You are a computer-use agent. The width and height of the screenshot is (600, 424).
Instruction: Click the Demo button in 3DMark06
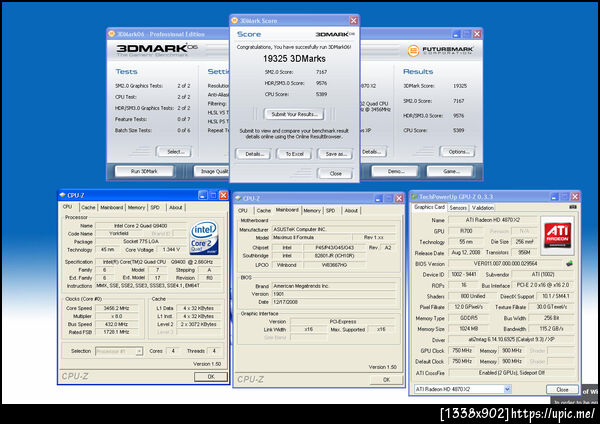coord(395,171)
